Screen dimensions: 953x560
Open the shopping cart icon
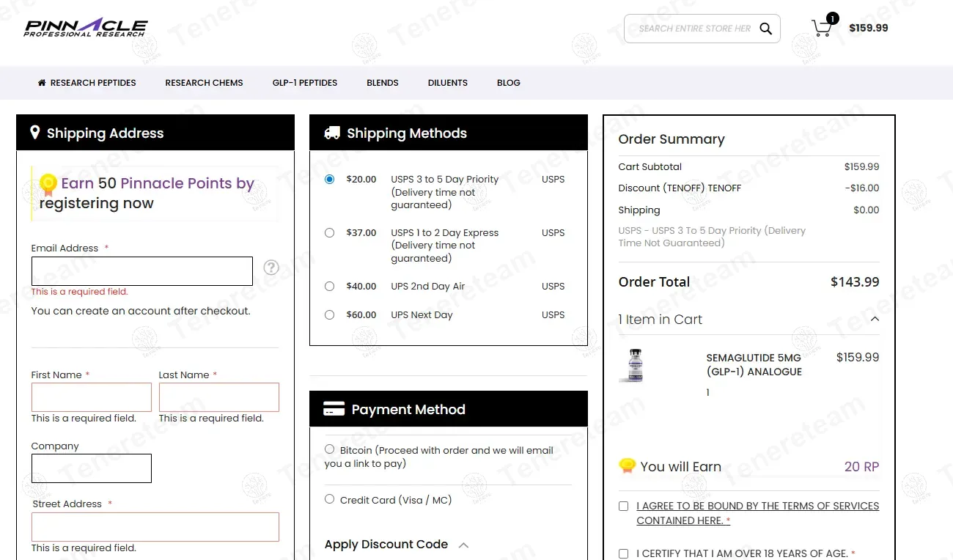pos(822,29)
